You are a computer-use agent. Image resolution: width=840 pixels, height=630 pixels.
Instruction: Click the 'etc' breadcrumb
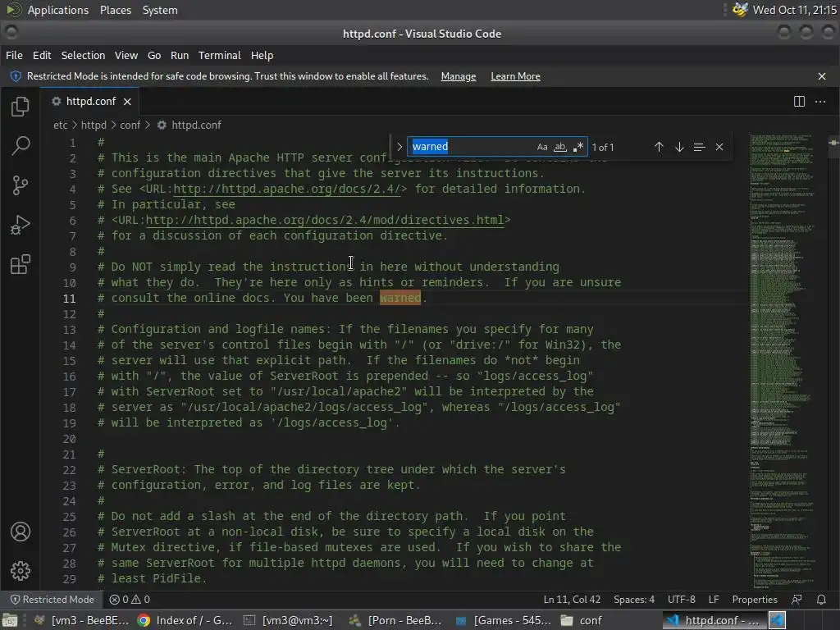click(61, 125)
